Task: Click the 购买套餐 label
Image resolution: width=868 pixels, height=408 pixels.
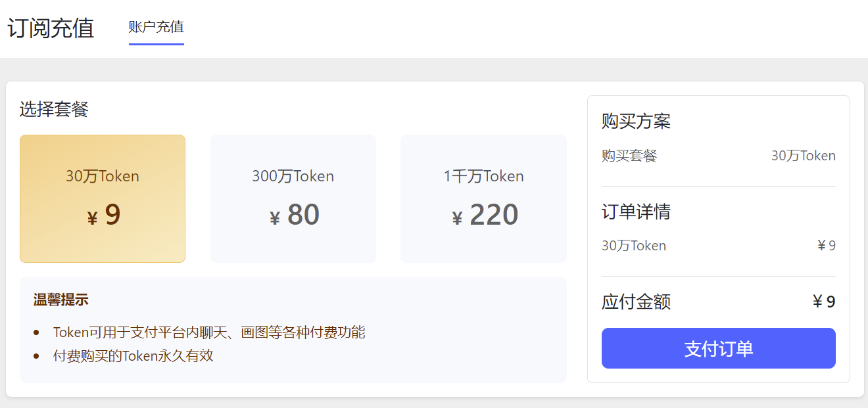Action: pos(629,156)
